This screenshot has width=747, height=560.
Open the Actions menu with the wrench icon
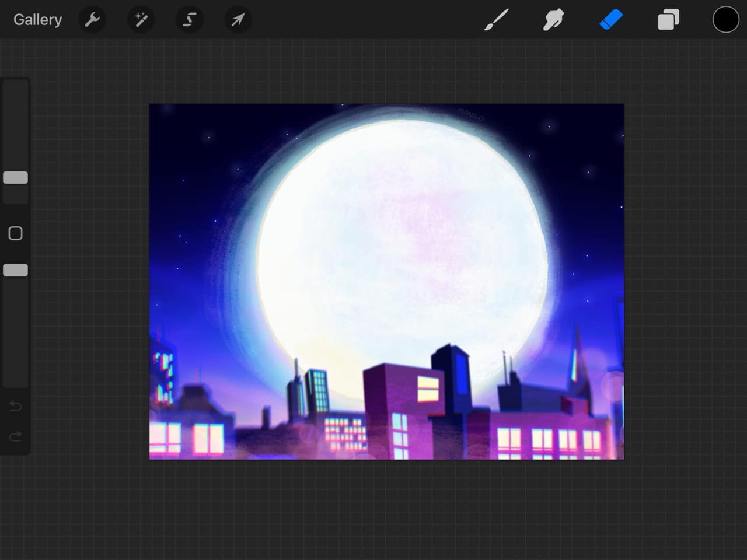pos(92,19)
